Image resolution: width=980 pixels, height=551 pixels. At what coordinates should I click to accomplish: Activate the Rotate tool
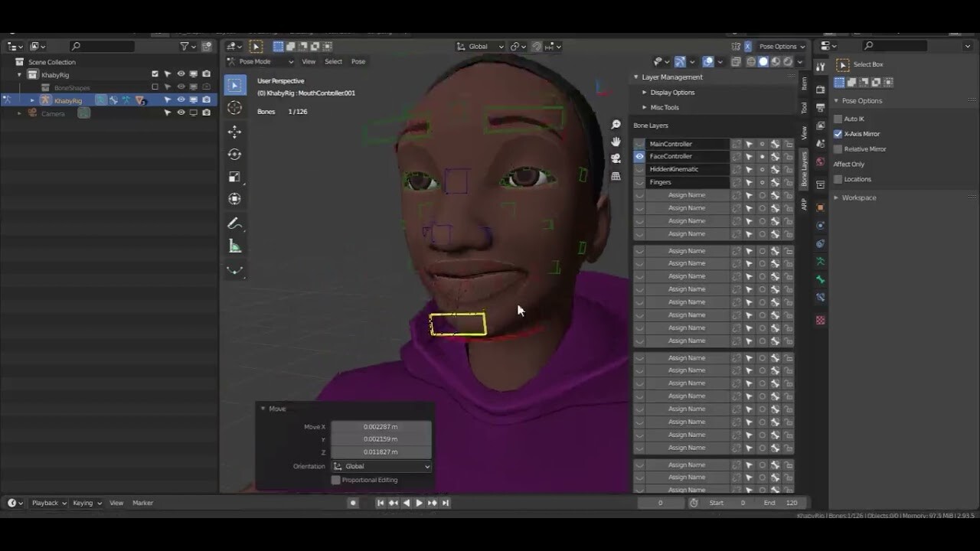point(234,154)
